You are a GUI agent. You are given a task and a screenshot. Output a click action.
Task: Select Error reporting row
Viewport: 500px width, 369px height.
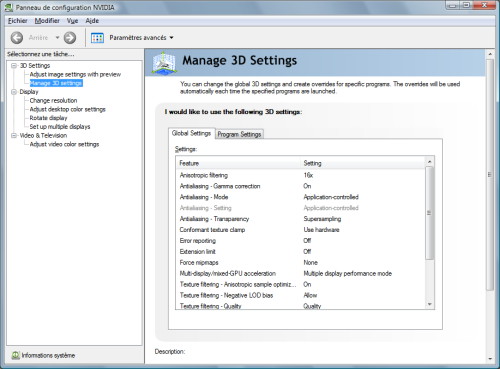pyautogui.click(x=301, y=241)
